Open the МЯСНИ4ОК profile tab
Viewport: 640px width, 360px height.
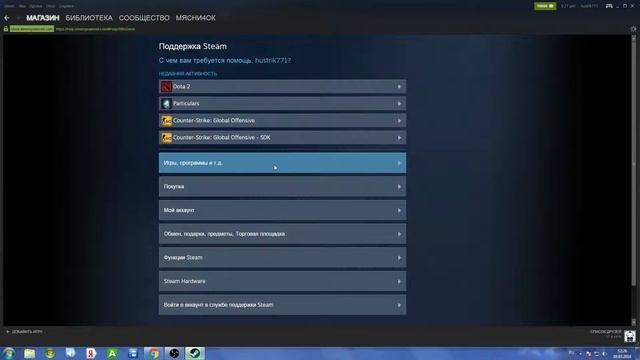(196, 18)
